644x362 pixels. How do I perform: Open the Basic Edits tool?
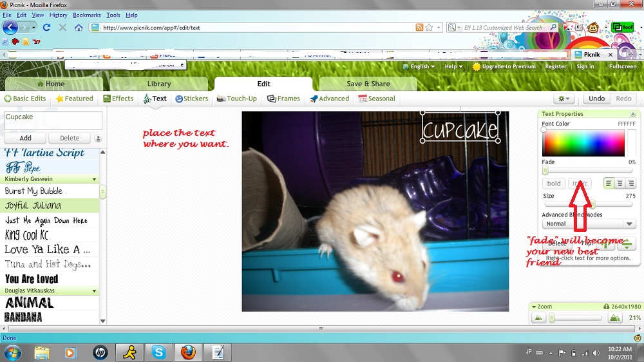(x=25, y=99)
